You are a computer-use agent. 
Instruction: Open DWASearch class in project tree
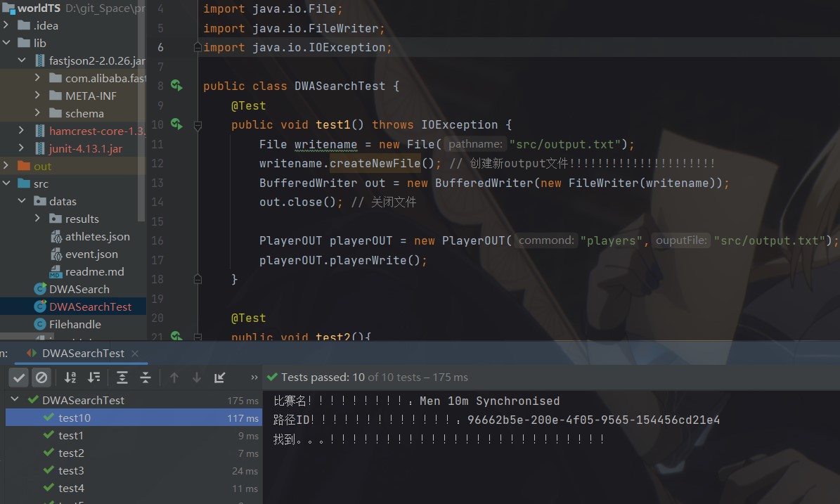(x=79, y=289)
